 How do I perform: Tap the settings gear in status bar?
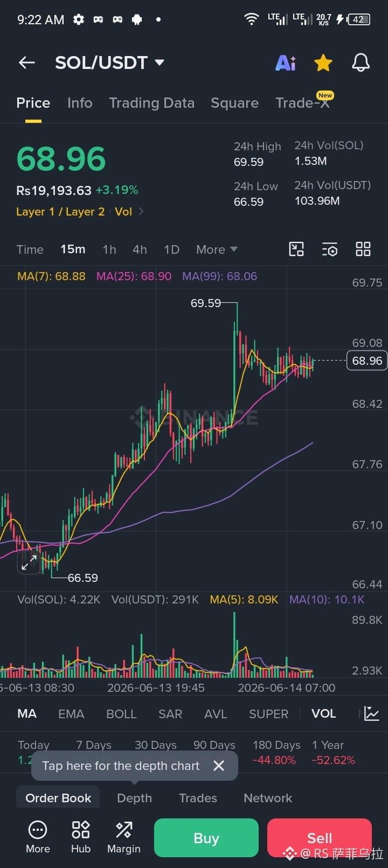click(79, 19)
